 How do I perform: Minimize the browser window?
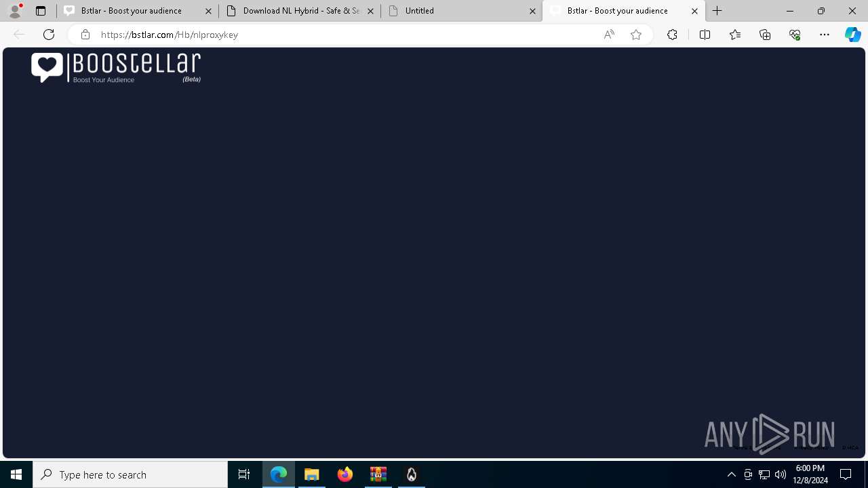click(789, 11)
